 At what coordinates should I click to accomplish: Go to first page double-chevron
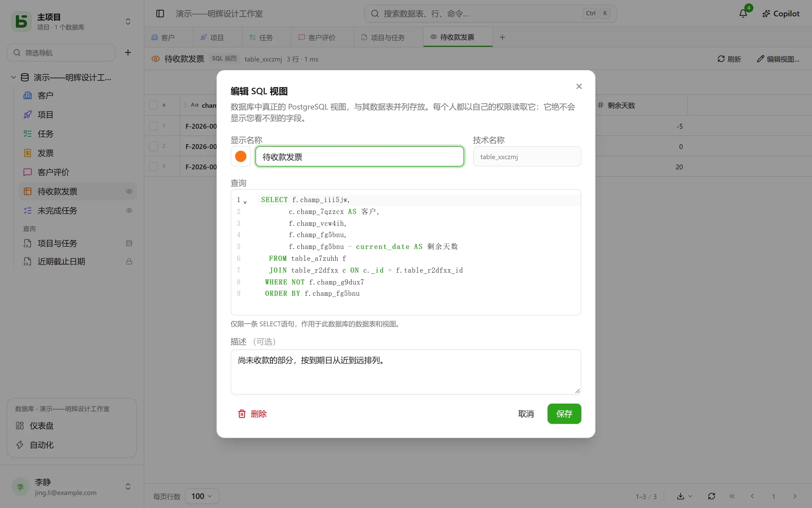click(x=732, y=496)
